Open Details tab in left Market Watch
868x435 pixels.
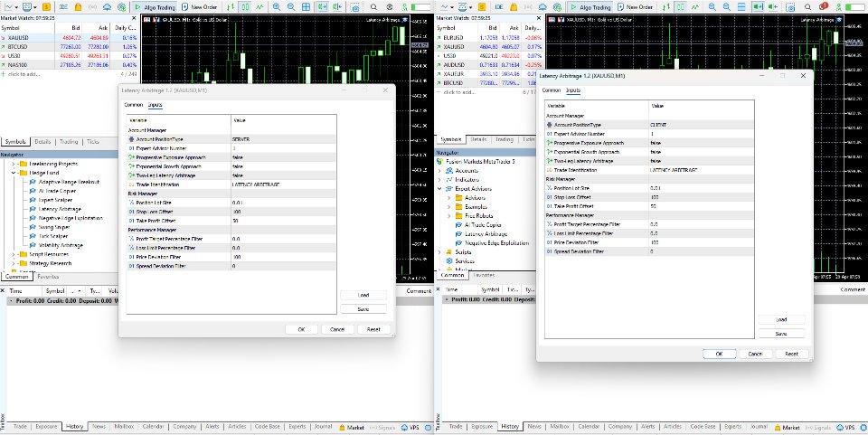coord(42,142)
